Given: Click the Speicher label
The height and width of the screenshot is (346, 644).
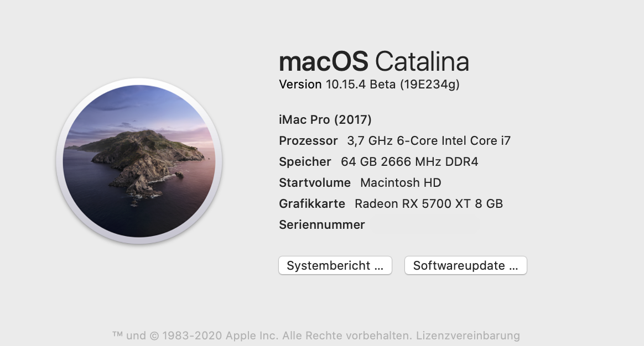Looking at the screenshot, I should pyautogui.click(x=305, y=161).
